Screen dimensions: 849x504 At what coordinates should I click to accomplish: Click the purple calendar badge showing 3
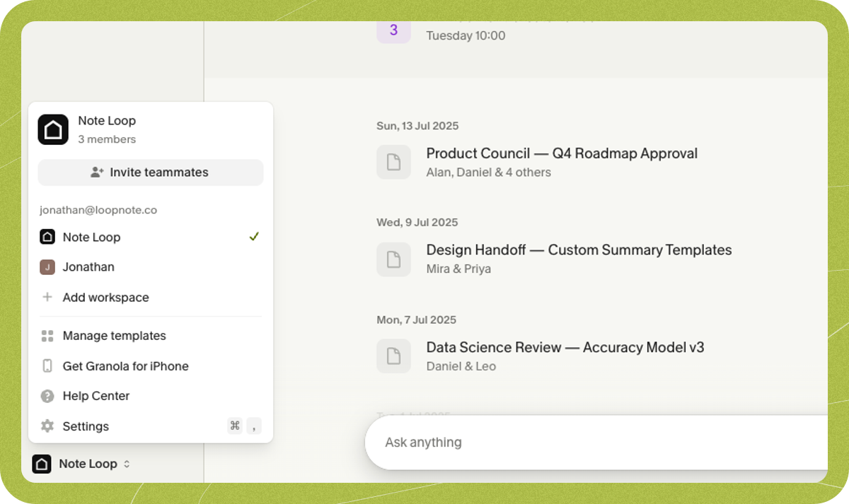[393, 31]
